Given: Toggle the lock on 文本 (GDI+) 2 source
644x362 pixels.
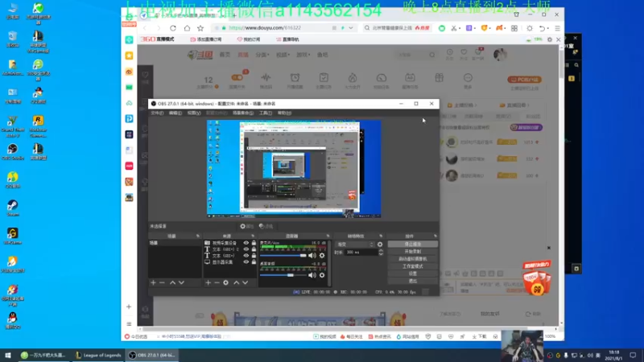Looking at the screenshot, I should (254, 249).
